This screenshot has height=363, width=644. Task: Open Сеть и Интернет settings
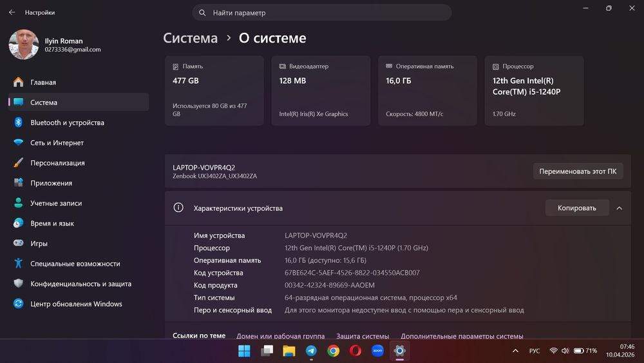pyautogui.click(x=79, y=142)
